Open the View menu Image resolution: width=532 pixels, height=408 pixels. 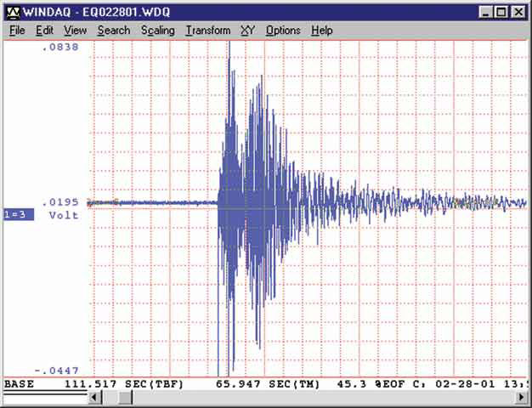click(x=75, y=31)
